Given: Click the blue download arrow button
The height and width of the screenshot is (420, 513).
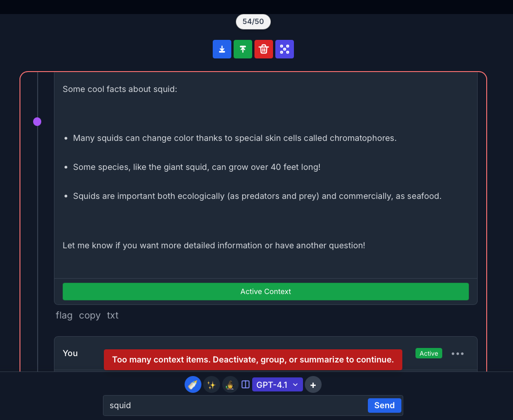Looking at the screenshot, I should (x=222, y=49).
